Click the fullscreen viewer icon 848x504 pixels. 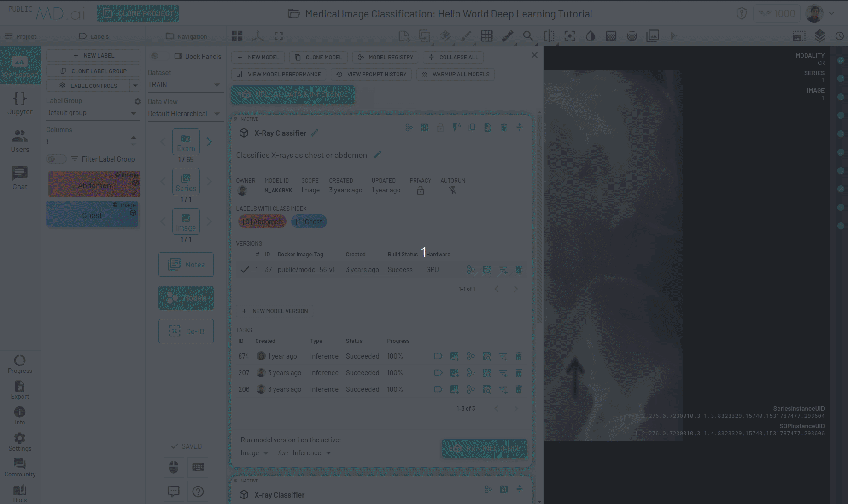(x=279, y=36)
